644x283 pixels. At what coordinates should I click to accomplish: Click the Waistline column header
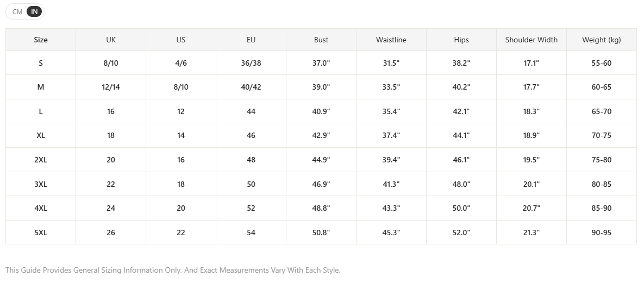pyautogui.click(x=391, y=40)
